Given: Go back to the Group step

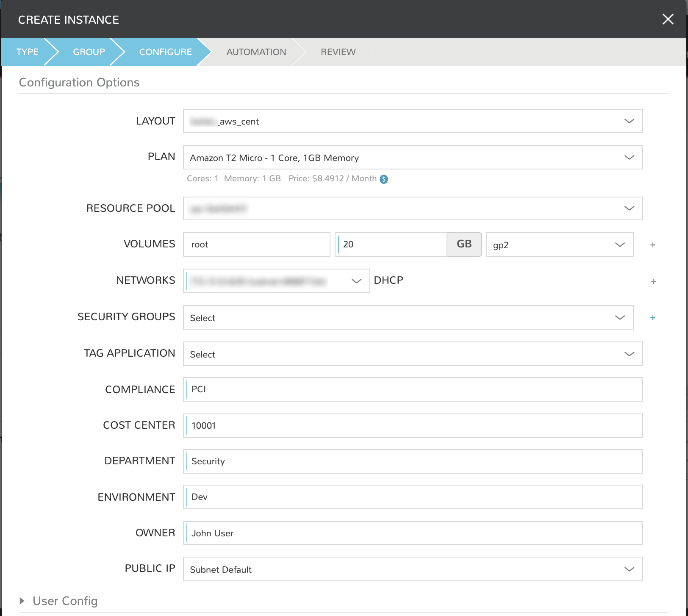Looking at the screenshot, I should [x=89, y=52].
